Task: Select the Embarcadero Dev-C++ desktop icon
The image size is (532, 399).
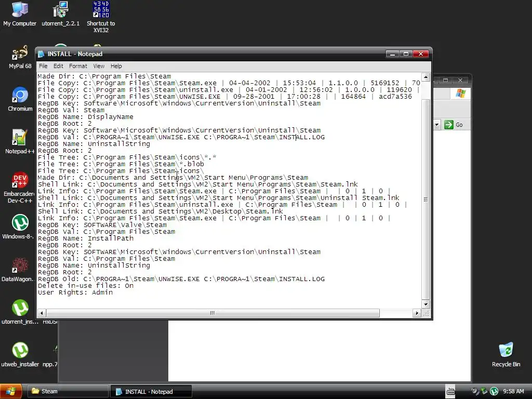Action: click(x=19, y=188)
